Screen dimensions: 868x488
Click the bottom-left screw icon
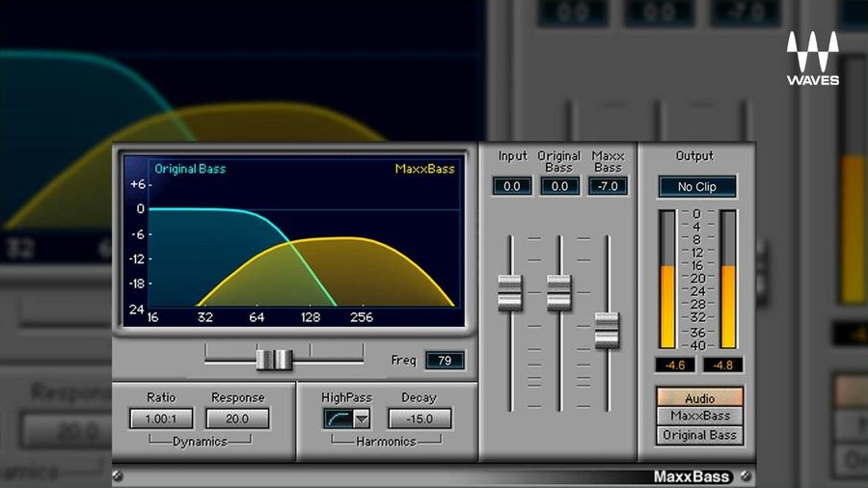click(x=118, y=475)
